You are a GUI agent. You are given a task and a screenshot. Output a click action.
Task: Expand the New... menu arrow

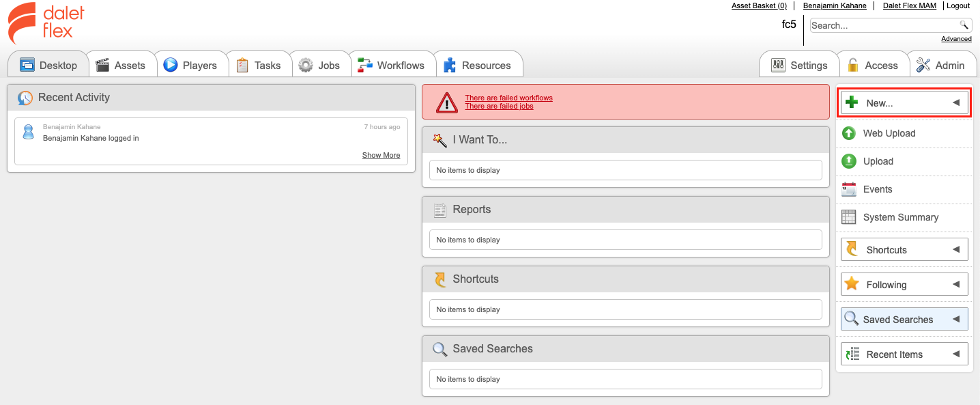point(956,103)
